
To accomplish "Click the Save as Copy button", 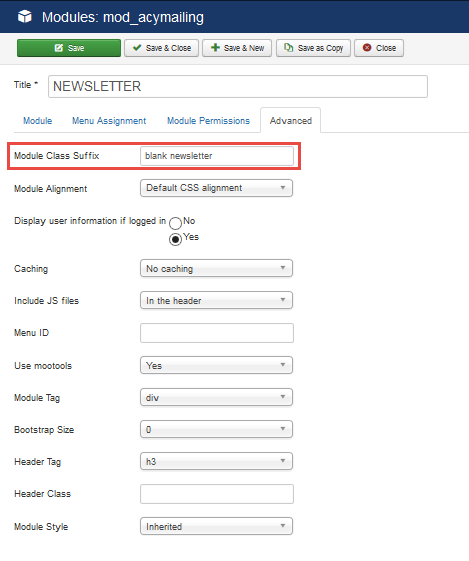I will coord(313,48).
